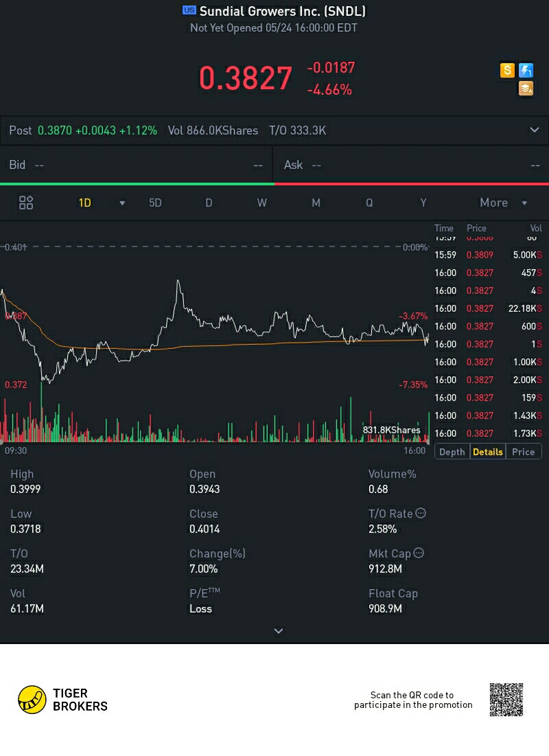Tap the US market flag icon

pyautogui.click(x=189, y=10)
